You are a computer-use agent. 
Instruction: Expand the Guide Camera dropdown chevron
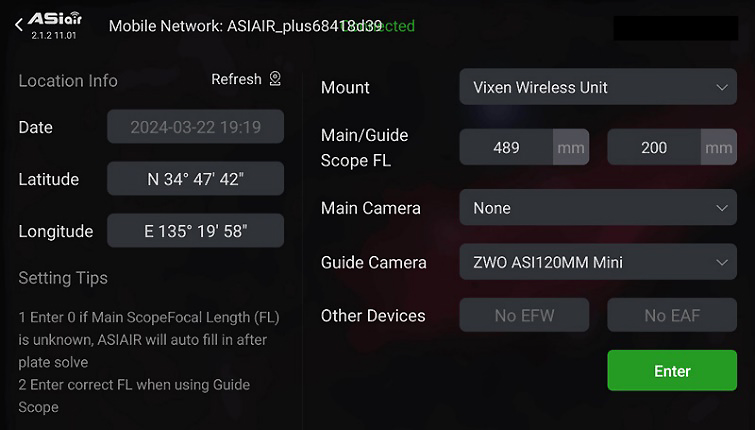(x=721, y=262)
